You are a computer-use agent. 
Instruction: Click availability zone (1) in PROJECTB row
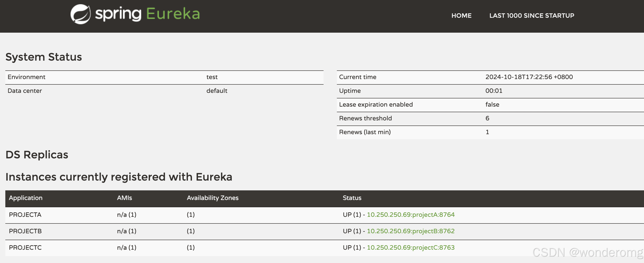pyautogui.click(x=190, y=231)
